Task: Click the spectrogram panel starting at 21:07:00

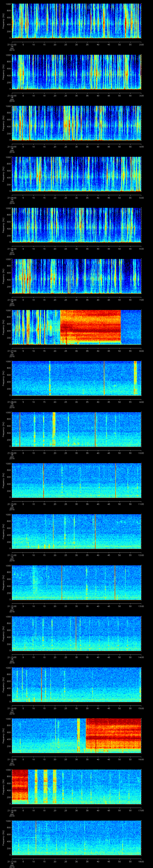Action: 76,327
